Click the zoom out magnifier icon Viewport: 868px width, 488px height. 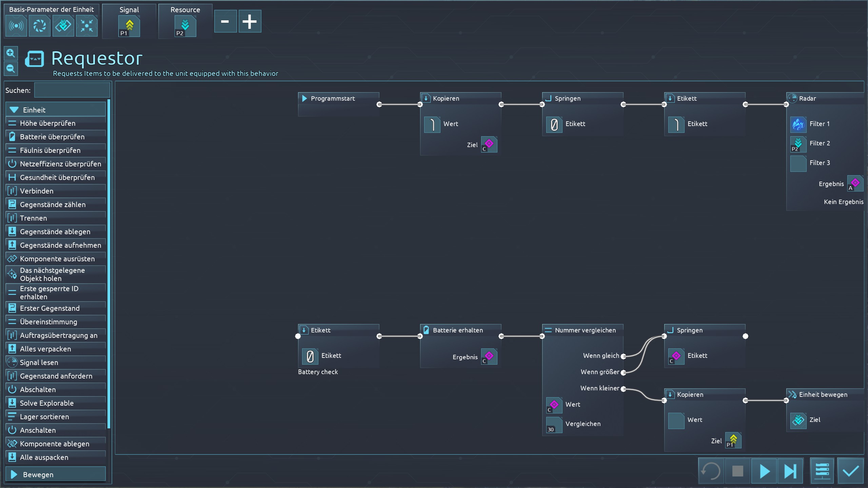tap(11, 69)
